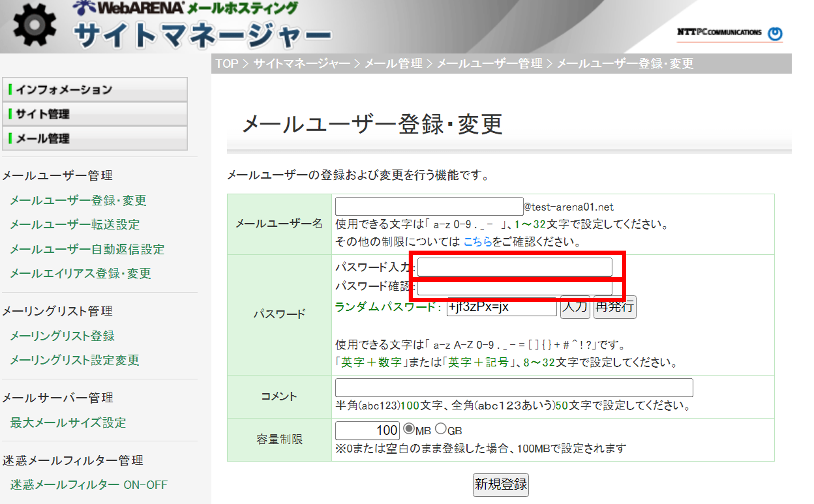Open the メール管理 menu

[95, 138]
